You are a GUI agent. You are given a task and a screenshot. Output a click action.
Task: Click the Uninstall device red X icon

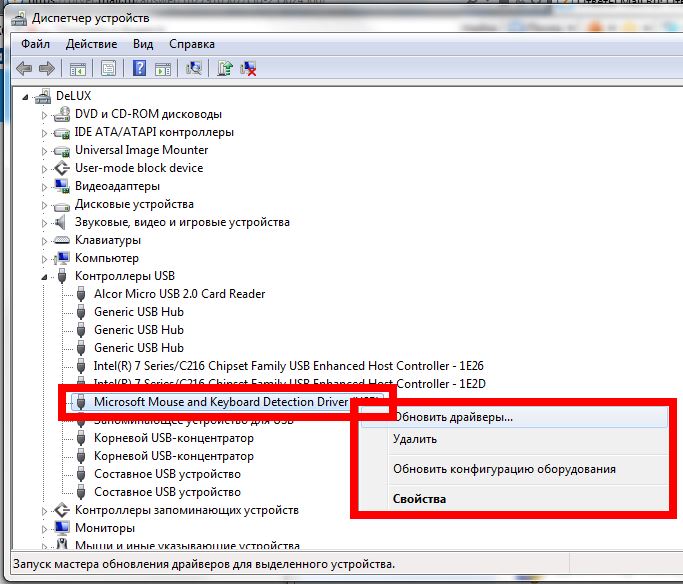coord(248,69)
